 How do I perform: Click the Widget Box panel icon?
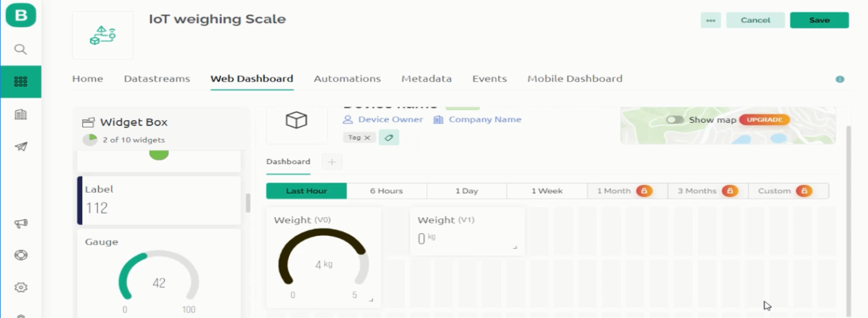(87, 123)
